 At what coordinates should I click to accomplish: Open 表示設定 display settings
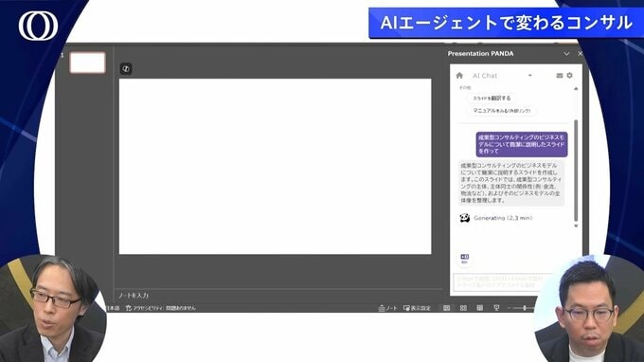(x=417, y=308)
